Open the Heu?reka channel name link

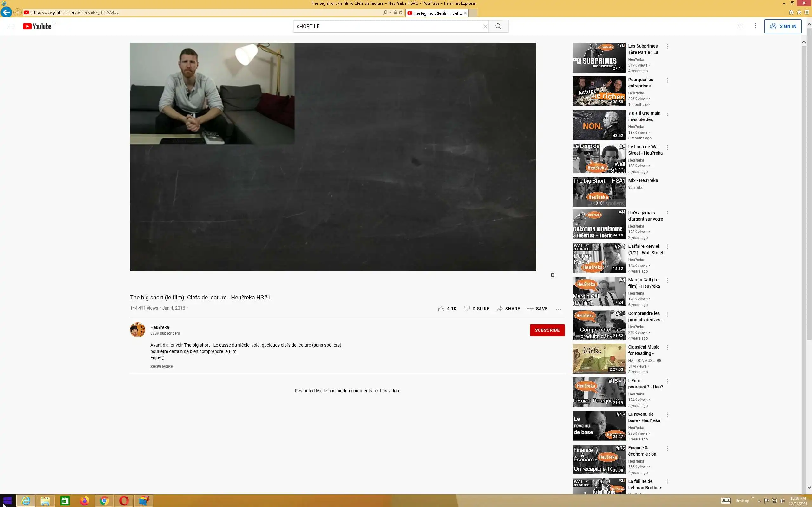click(x=160, y=327)
